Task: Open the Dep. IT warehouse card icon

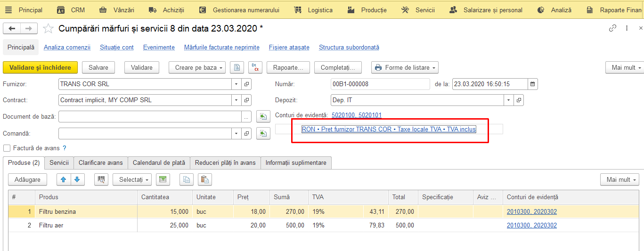Action: (x=519, y=100)
